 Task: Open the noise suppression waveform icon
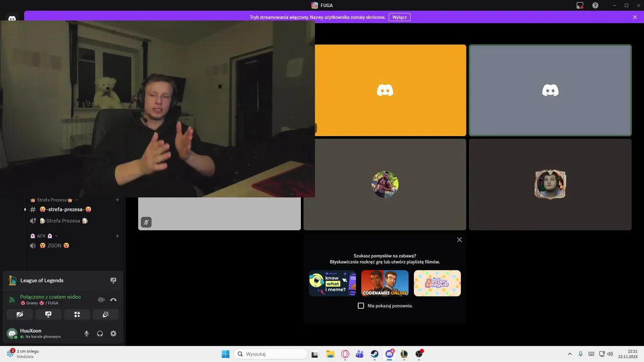coord(101,300)
